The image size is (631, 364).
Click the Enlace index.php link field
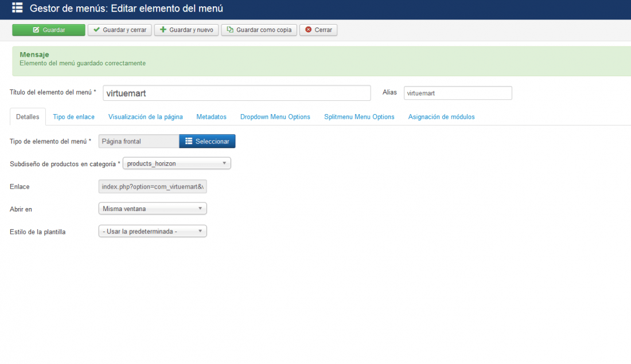click(153, 187)
